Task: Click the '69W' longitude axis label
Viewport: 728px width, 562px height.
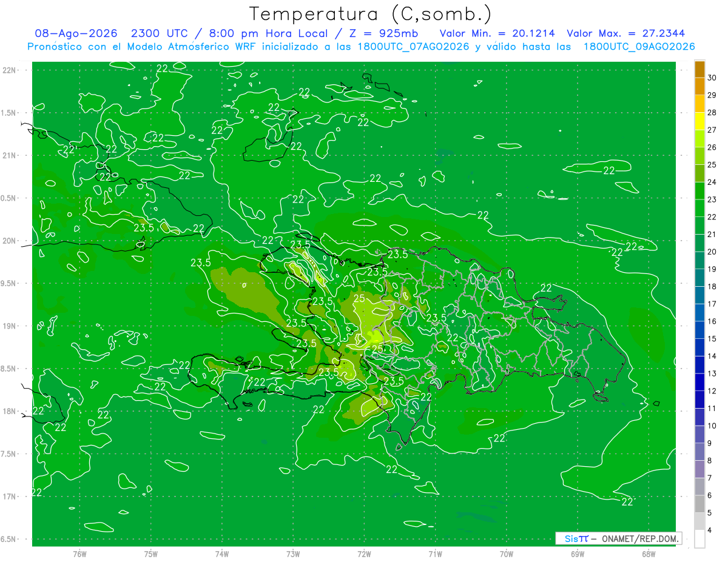Action: (x=578, y=554)
